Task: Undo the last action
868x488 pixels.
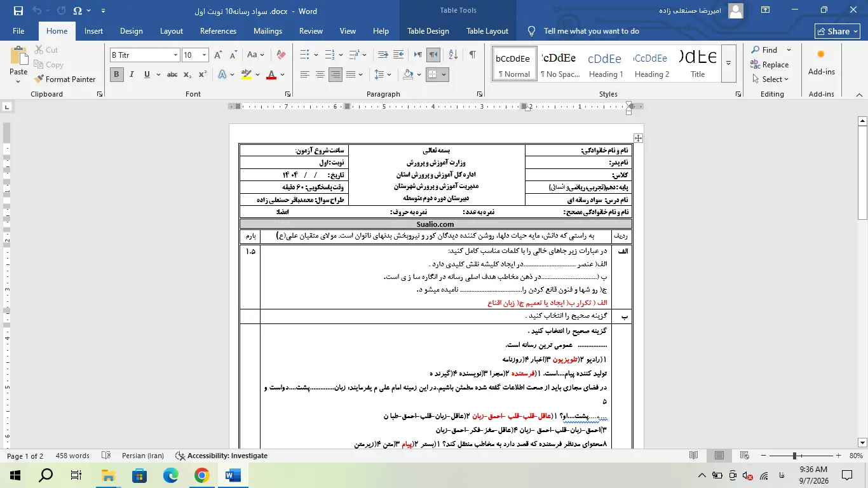Action: (37, 11)
